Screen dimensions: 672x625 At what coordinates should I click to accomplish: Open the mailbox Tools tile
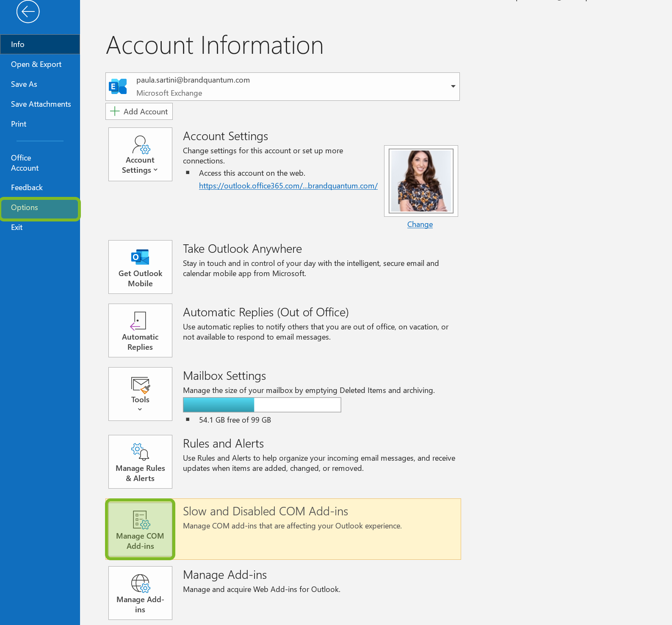pos(140,394)
